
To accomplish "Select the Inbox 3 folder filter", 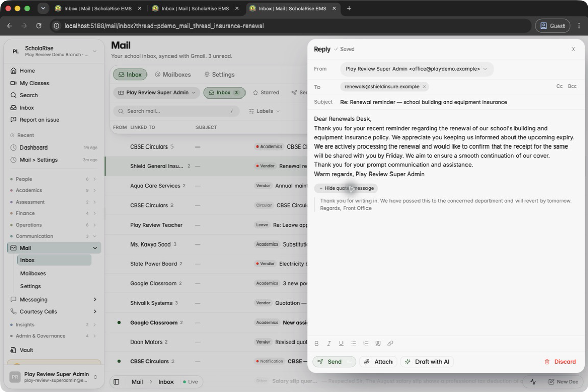I will pyautogui.click(x=224, y=93).
